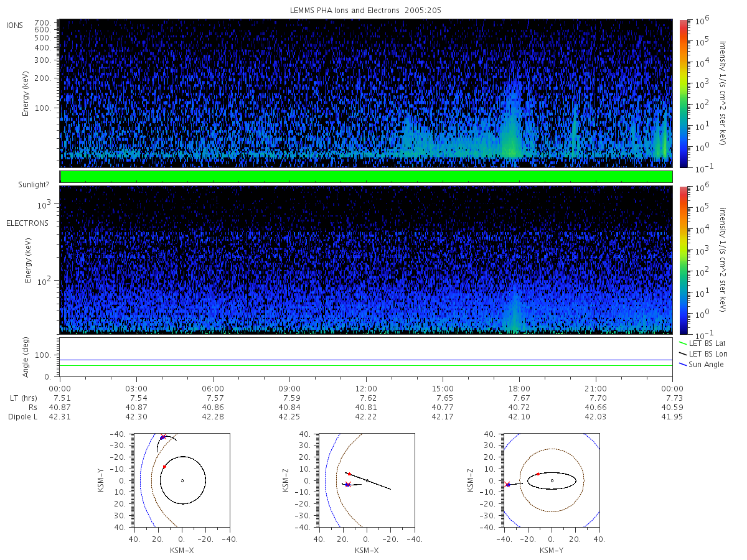Click the middle KSM-X versus KSM-Z orbit plot
The image size is (747, 560).
367,480
